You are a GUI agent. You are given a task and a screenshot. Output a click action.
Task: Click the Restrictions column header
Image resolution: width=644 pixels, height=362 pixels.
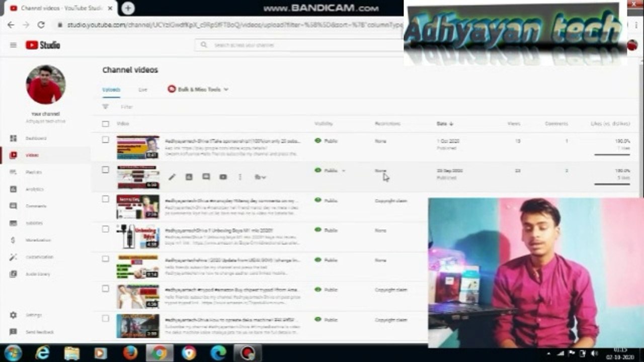387,124
